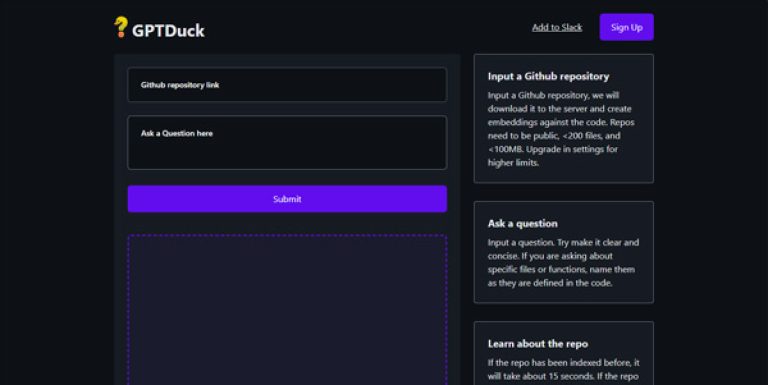Click the repo size limits description text

coord(561,129)
